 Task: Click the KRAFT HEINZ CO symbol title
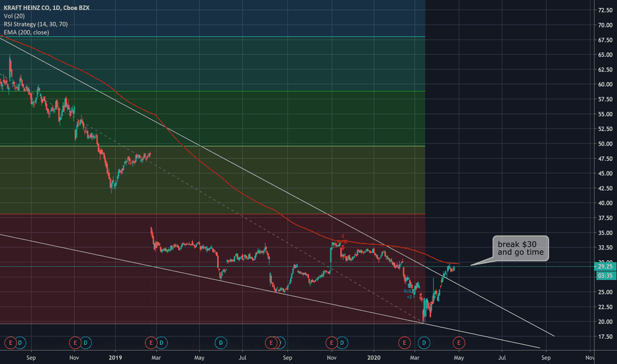pos(46,7)
